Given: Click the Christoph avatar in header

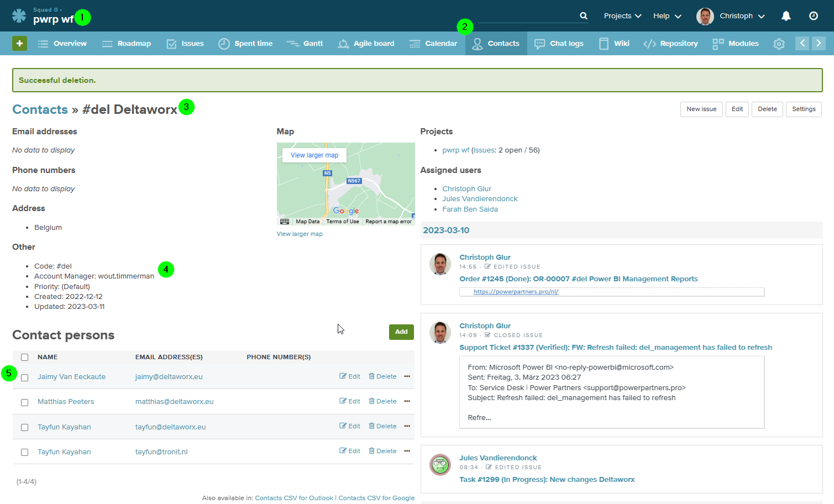Looking at the screenshot, I should click(705, 16).
